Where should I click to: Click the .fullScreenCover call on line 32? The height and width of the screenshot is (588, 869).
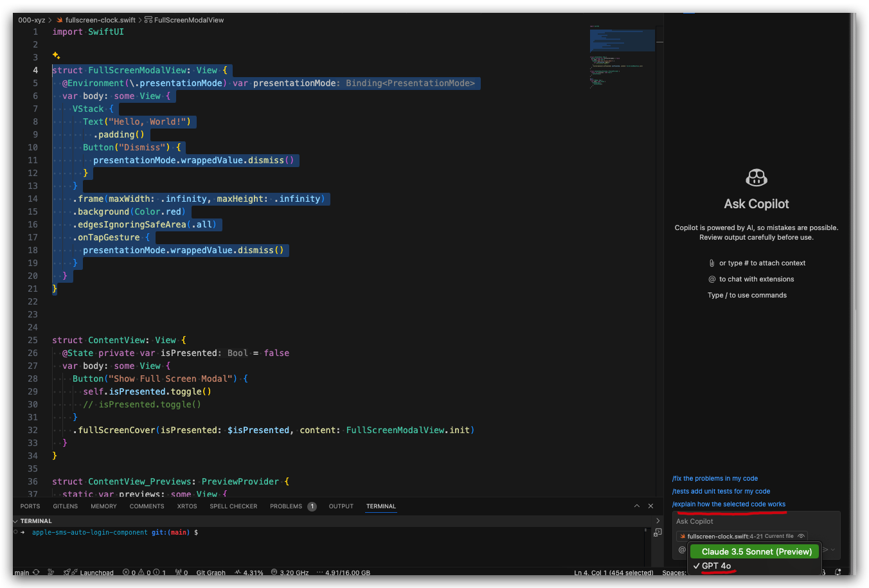point(273,430)
